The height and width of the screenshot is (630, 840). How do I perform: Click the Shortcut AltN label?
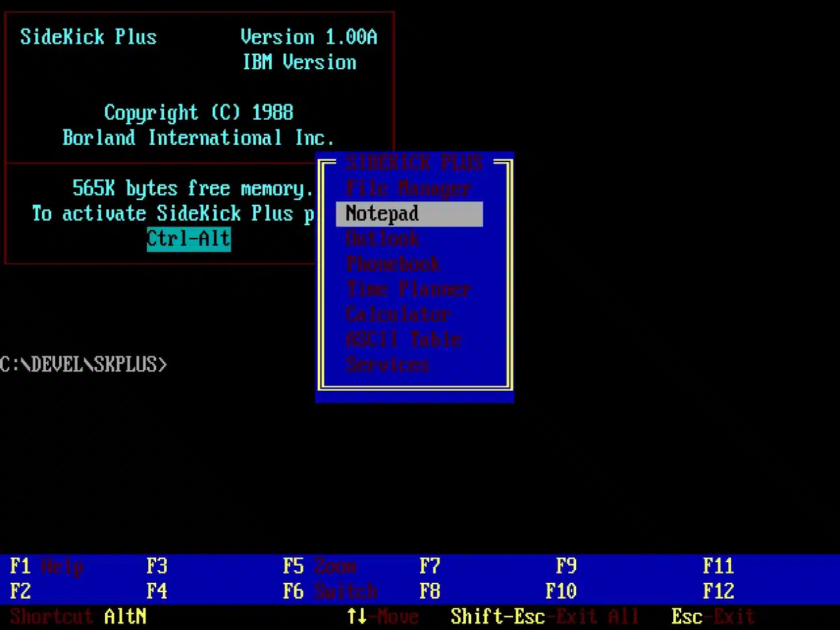pyautogui.click(x=78, y=616)
